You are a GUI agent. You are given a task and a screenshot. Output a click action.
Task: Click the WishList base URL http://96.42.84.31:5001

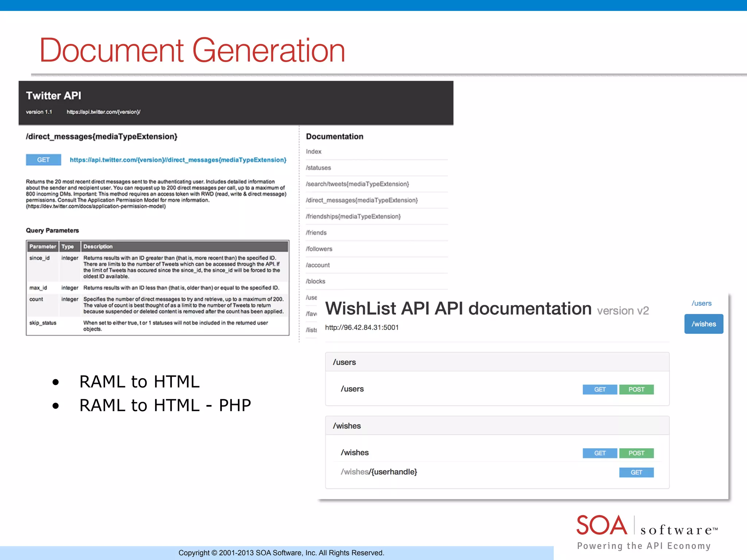pos(362,327)
